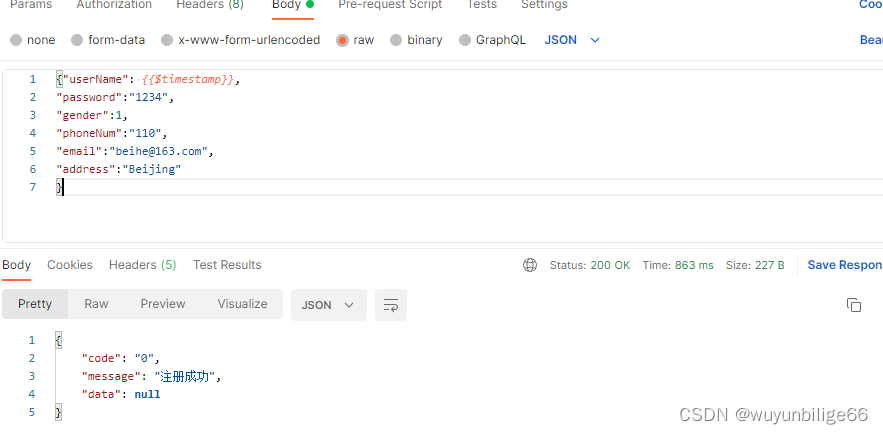Open the JSON body format dropdown in the request
Image resolution: width=883 pixels, height=434 pixels.
click(572, 40)
